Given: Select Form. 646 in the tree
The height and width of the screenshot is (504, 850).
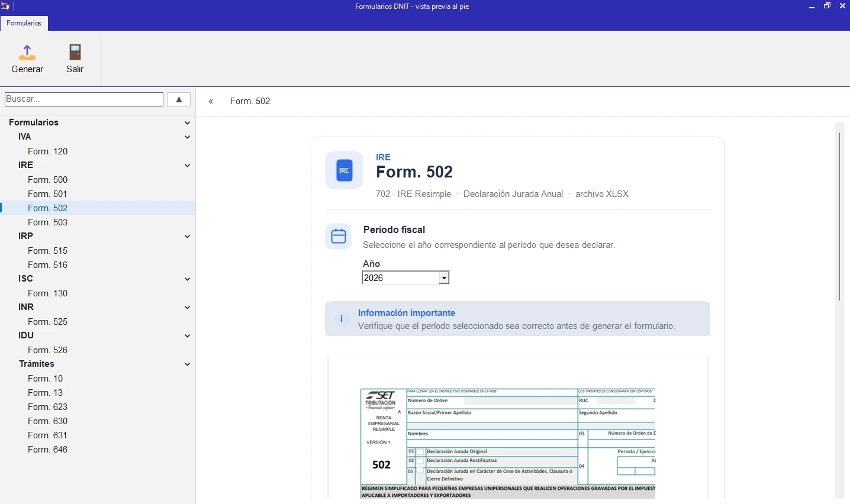Looking at the screenshot, I should point(48,450).
